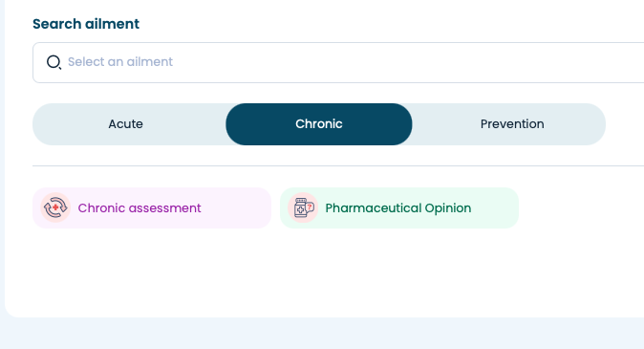The height and width of the screenshot is (349, 644).
Task: Open the Chronic assessment option
Action: click(x=152, y=208)
